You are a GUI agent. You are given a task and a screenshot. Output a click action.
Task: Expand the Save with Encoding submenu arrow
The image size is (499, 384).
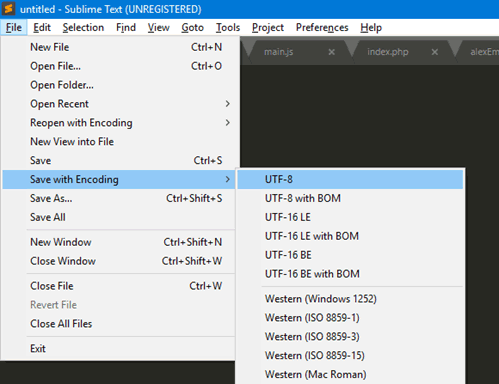[x=228, y=179]
